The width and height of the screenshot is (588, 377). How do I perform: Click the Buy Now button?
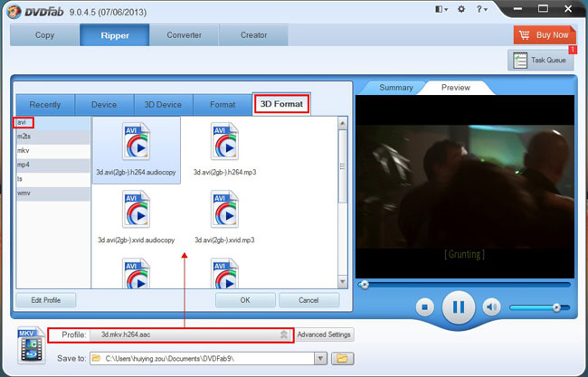(x=545, y=35)
